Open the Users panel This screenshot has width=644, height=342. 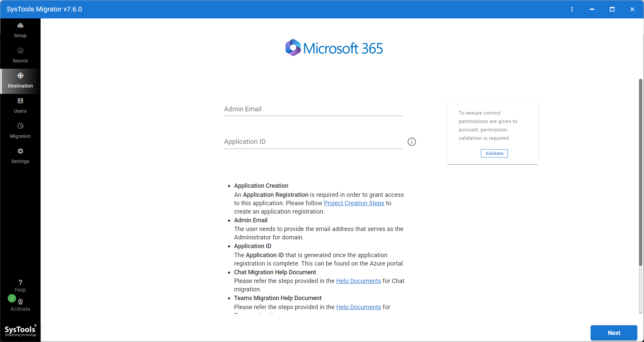(x=20, y=105)
